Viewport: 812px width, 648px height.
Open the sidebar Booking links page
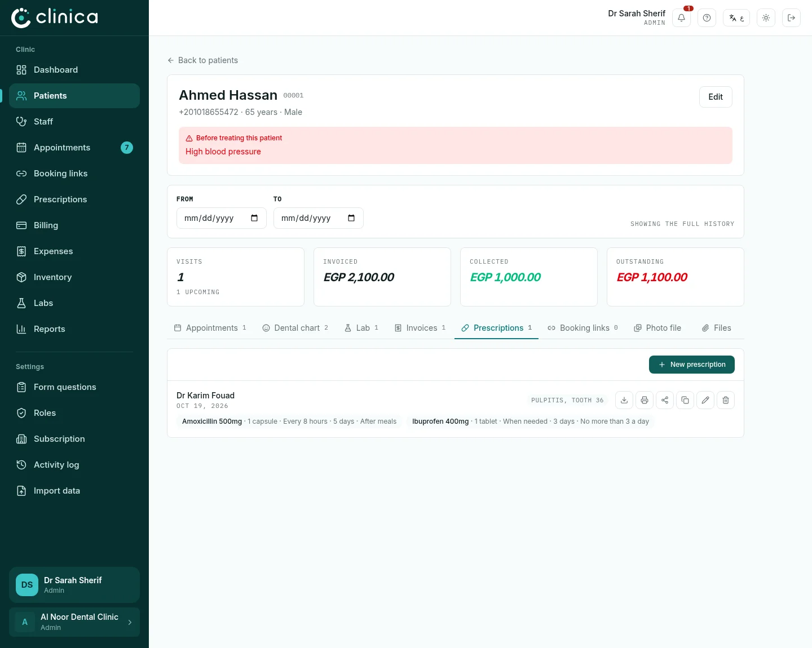point(74,174)
